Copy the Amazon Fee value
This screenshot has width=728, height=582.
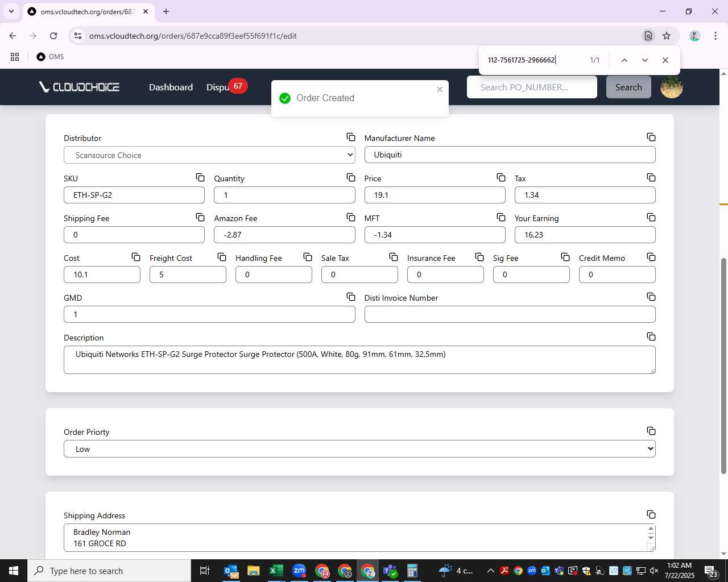click(x=351, y=217)
